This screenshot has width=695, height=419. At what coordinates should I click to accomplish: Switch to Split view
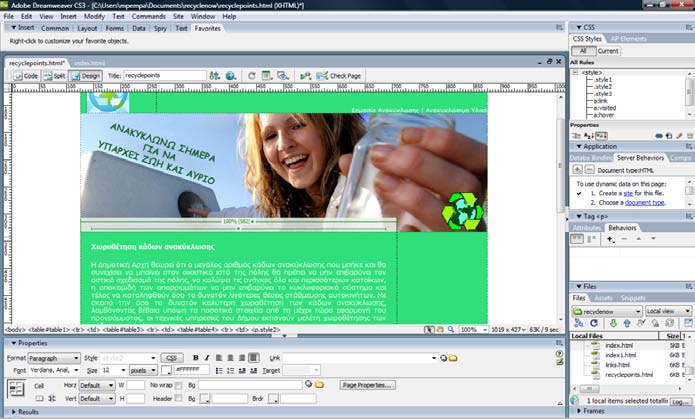[x=55, y=76]
